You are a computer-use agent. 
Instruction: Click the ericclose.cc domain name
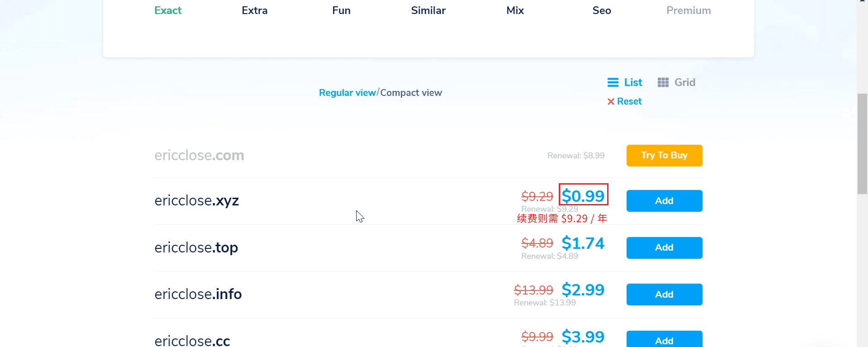192,341
